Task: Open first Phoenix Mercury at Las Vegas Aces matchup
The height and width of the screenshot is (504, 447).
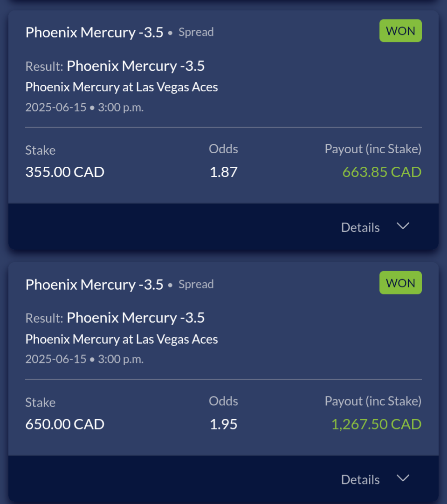Action: [122, 87]
